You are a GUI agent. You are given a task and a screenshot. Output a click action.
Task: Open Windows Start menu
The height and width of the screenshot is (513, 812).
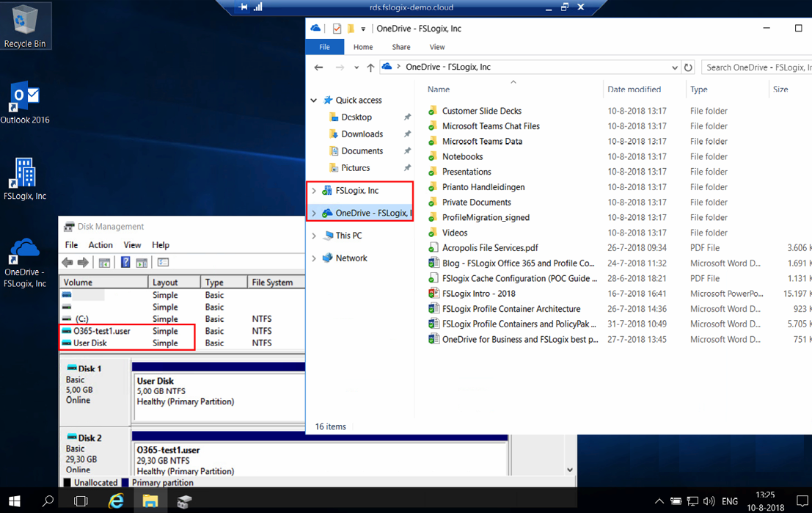pyautogui.click(x=15, y=501)
